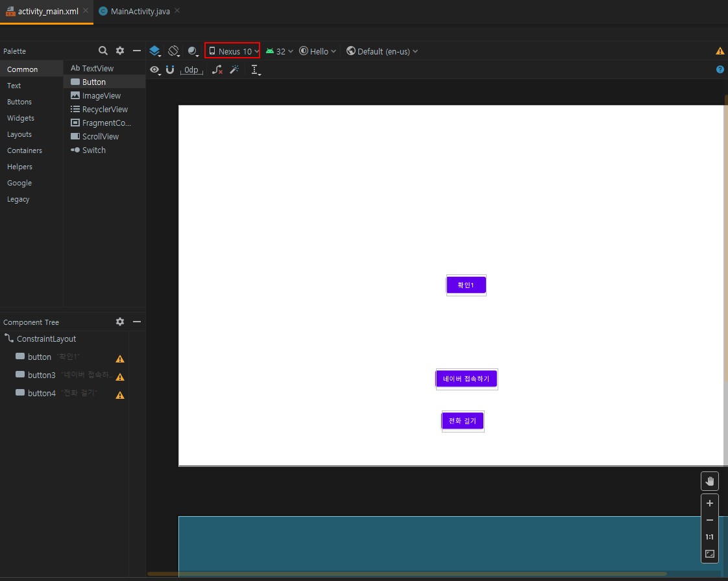This screenshot has width=728, height=581.
Task: Select the 전화 걸기 button on the canvas
Action: point(463,421)
